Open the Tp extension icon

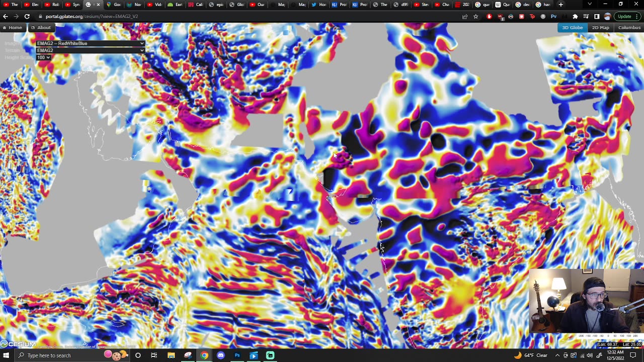coord(532,16)
